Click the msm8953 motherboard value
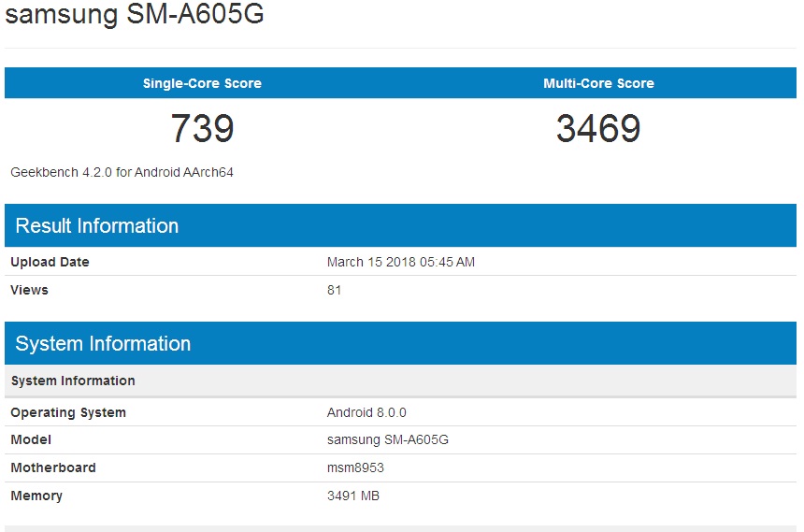Viewport: 804px width, 532px height. pyautogui.click(x=355, y=467)
